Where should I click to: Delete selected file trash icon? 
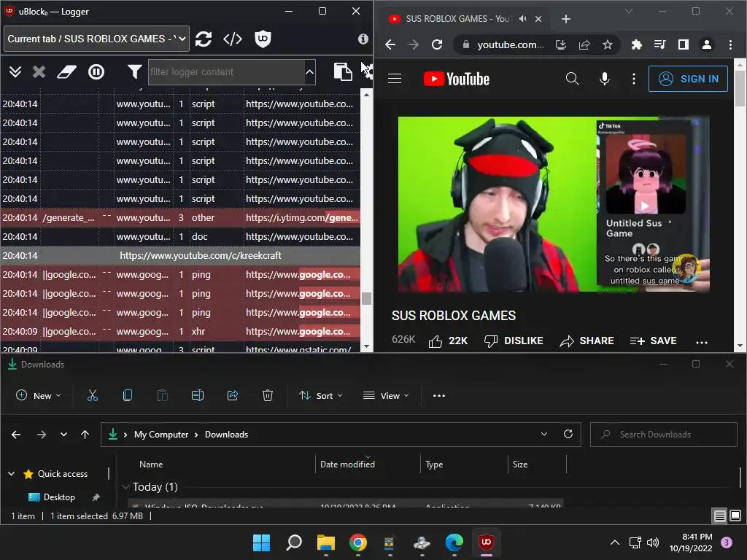tap(268, 396)
